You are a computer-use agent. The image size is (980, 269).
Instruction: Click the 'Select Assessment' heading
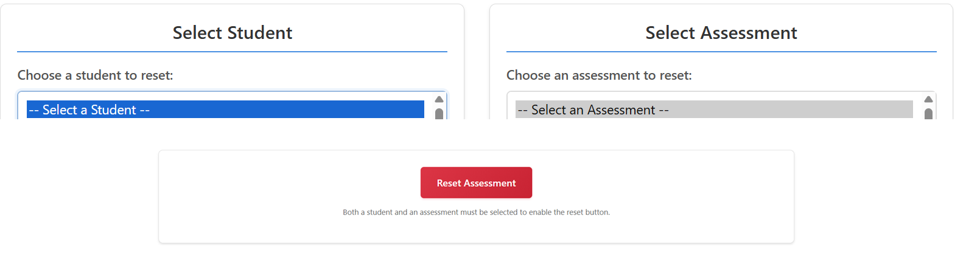[x=721, y=33]
